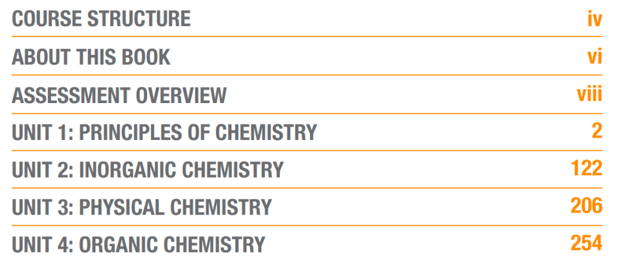Click page number vi

[x=595, y=57]
